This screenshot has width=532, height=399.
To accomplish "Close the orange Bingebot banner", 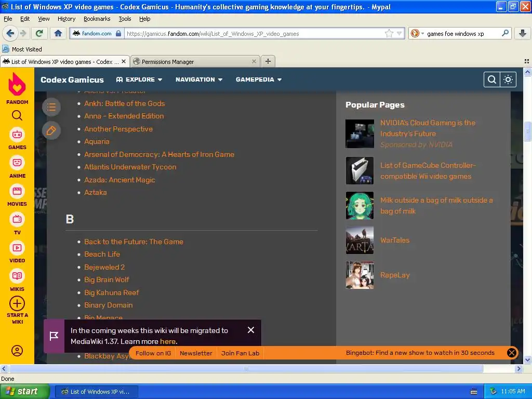I will (x=512, y=353).
